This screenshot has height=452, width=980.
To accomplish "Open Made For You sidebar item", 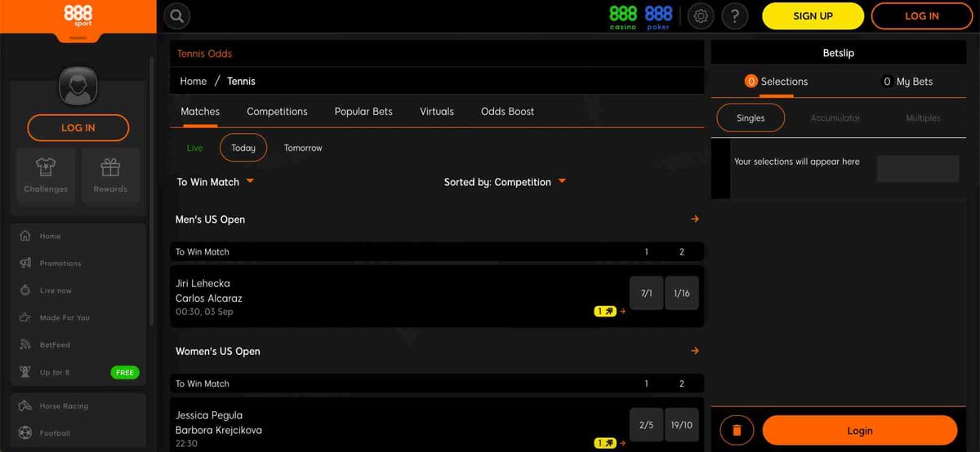I will [78, 317].
